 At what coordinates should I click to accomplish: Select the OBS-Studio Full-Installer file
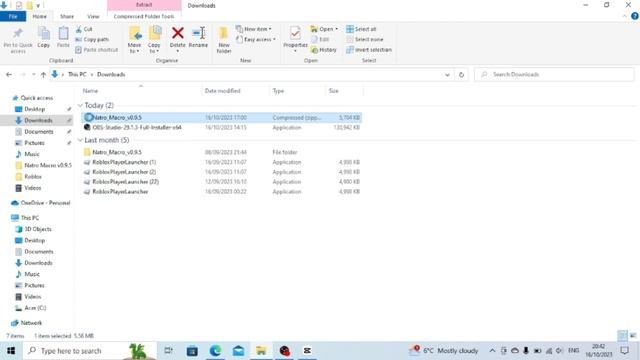[222, 128]
